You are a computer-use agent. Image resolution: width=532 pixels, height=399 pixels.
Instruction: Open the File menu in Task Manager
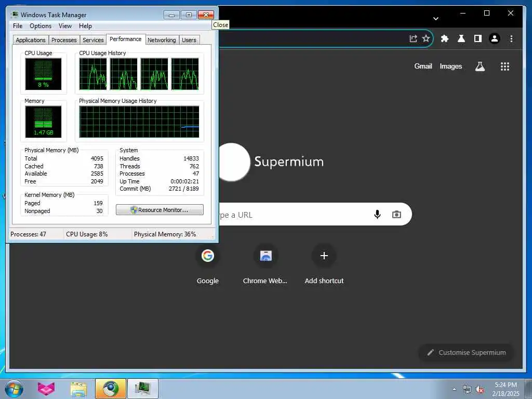18,26
